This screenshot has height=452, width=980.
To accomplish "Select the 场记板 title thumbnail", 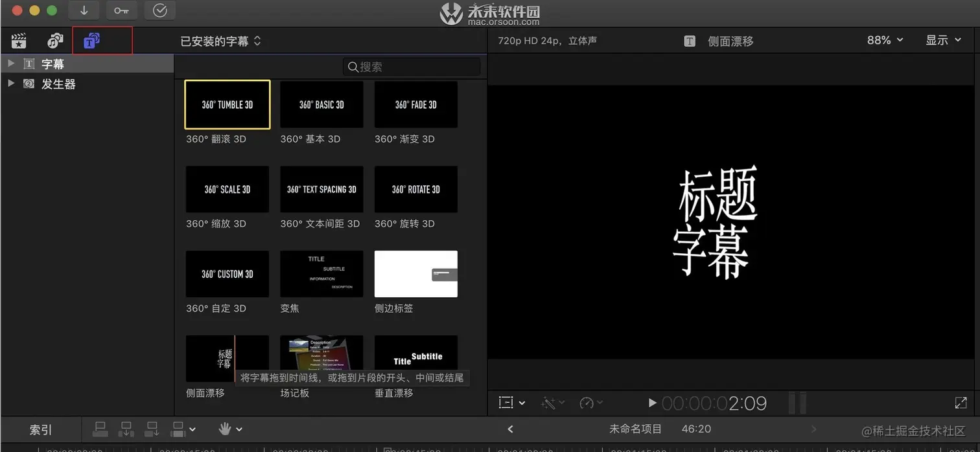I will 321,353.
